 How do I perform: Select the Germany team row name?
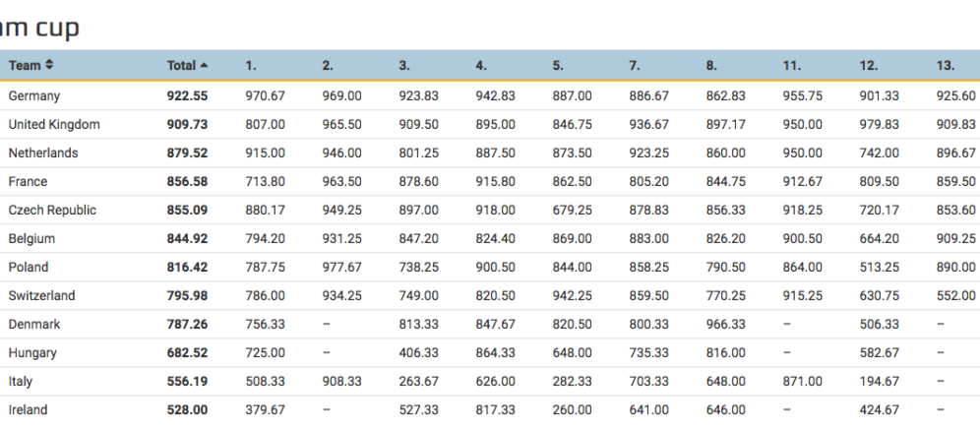pos(34,96)
